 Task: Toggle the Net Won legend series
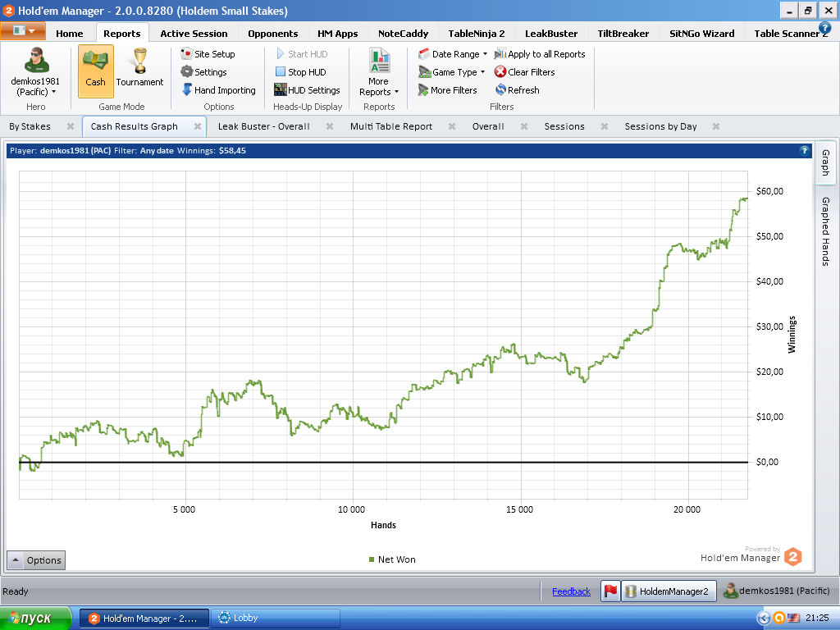392,559
